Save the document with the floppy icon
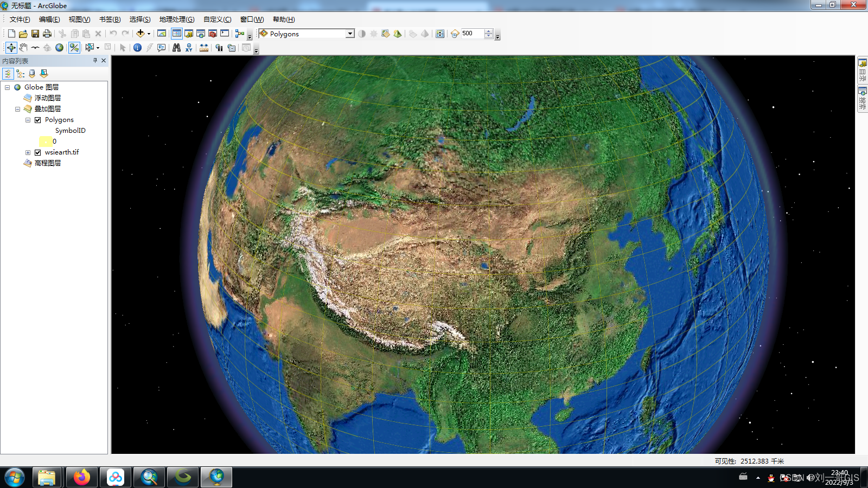 [x=35, y=34]
